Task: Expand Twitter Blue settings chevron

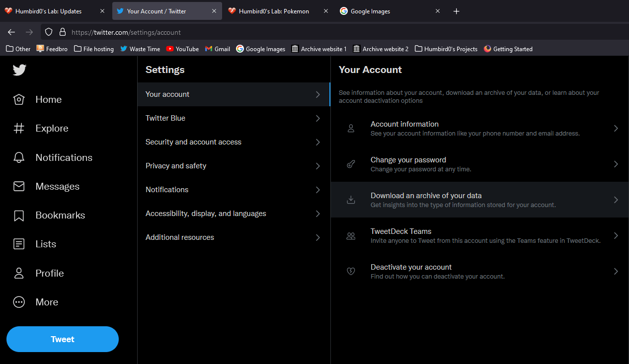Action: coord(318,118)
